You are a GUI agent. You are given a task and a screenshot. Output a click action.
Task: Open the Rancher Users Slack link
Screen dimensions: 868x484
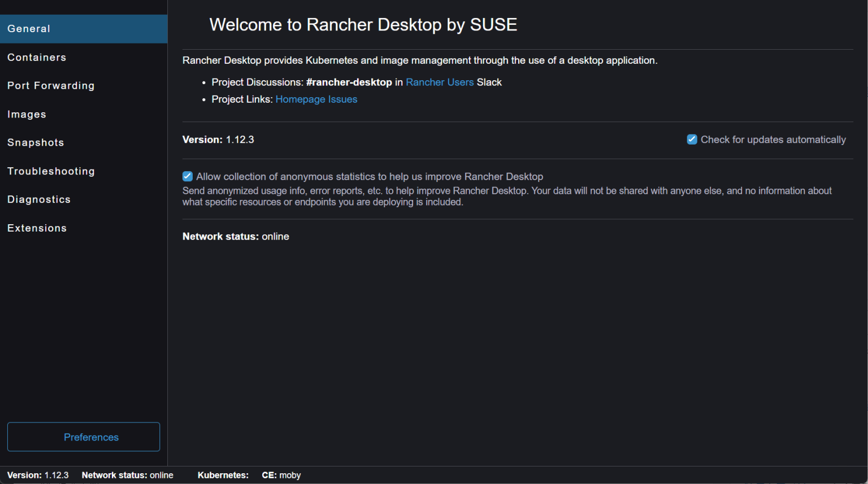(440, 82)
